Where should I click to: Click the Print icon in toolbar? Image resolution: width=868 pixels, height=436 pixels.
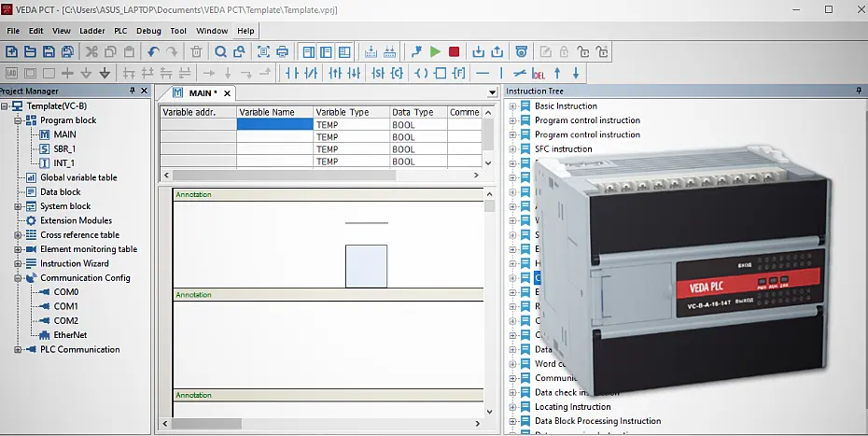point(282,52)
